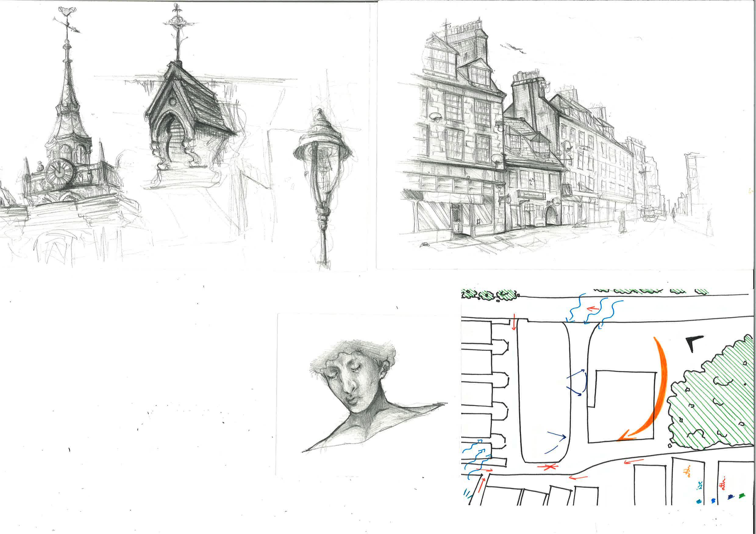Click the weathervane atop the tall spire
Image resolution: width=756 pixels, height=534 pixels.
[67, 20]
